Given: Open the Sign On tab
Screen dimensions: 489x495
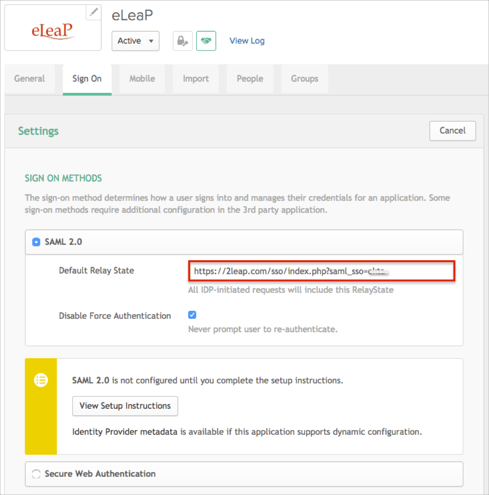Looking at the screenshot, I should (x=87, y=79).
